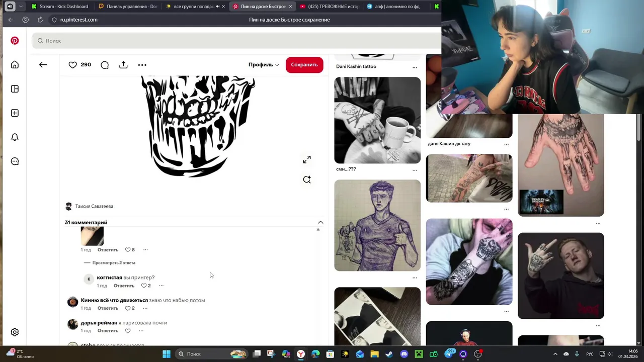
Task: Open more options on дарья рейман's comment
Action: 141,331
